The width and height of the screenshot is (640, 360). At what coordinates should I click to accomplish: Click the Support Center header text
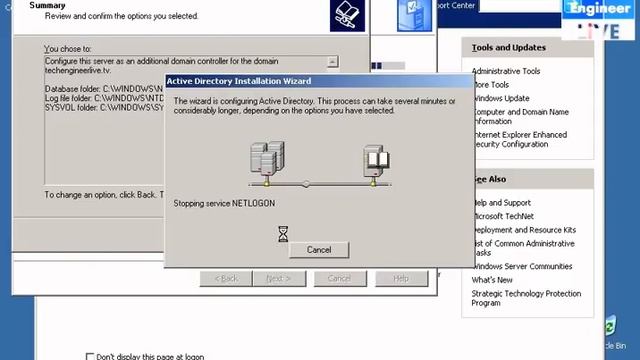(x=456, y=6)
